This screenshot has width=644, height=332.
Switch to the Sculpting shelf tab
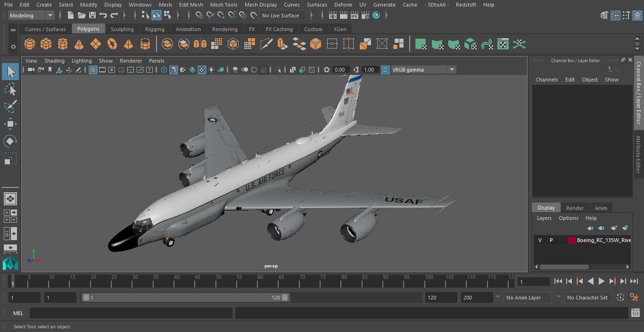tap(122, 29)
